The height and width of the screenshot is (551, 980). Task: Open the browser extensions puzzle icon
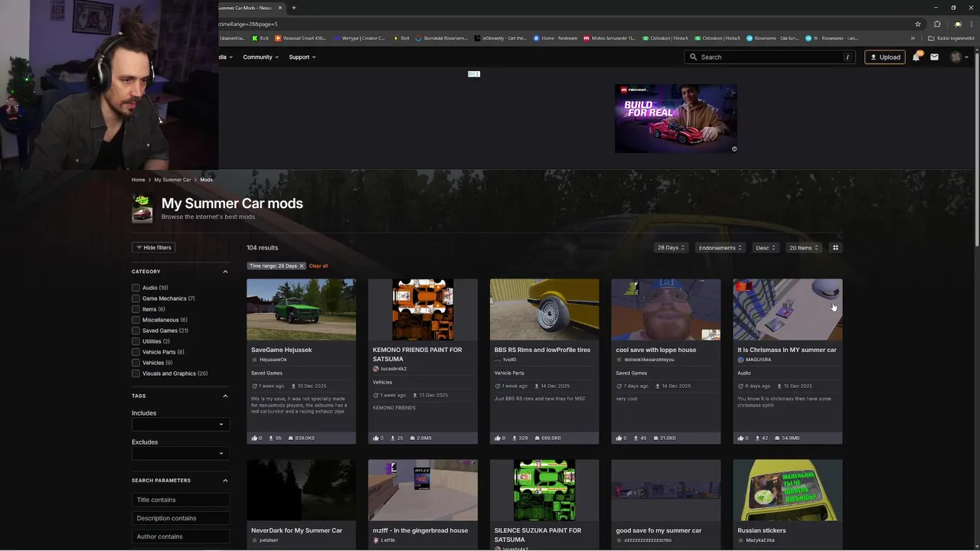pyautogui.click(x=937, y=24)
